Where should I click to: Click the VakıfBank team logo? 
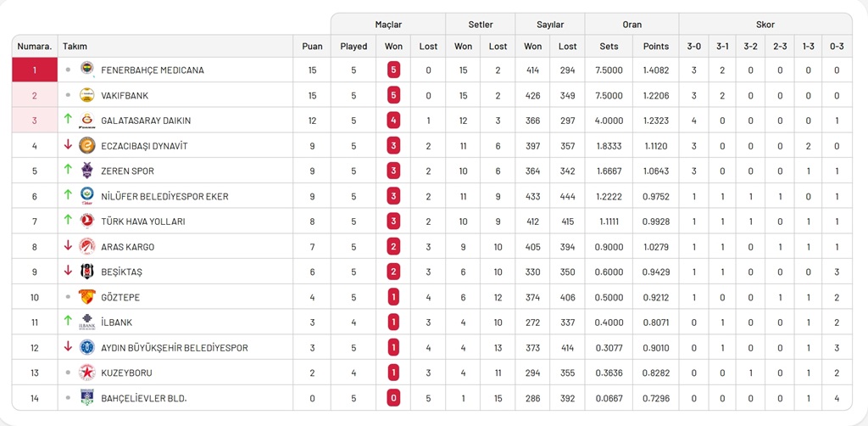[86, 95]
